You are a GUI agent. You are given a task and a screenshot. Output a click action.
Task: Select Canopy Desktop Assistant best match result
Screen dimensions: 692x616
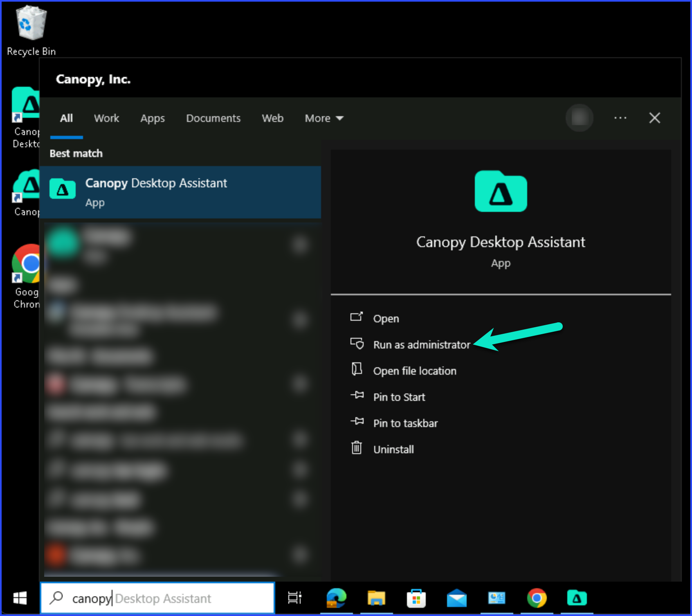click(x=180, y=192)
